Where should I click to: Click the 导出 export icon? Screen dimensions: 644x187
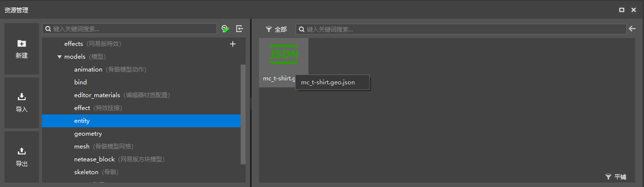pos(21,151)
